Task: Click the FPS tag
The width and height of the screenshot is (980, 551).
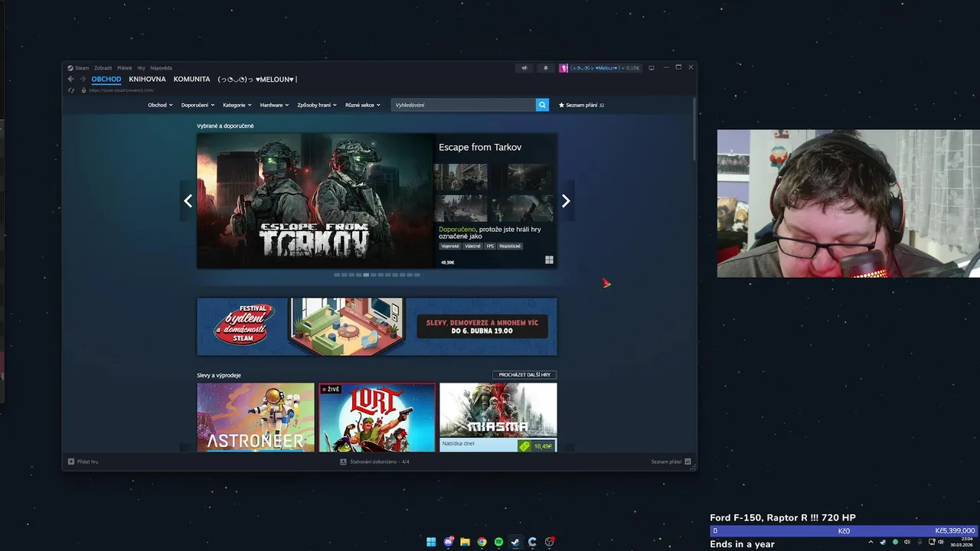Action: point(490,246)
